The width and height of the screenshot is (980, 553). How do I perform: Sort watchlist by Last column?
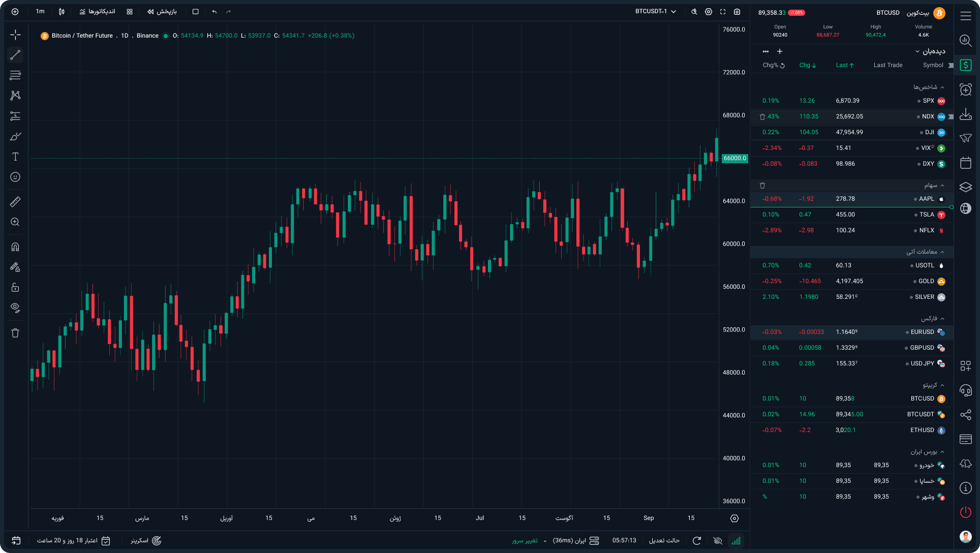pos(845,65)
